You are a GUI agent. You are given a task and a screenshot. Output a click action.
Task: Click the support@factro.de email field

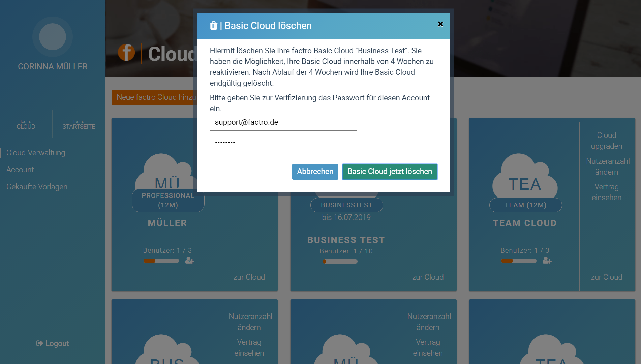[283, 122]
